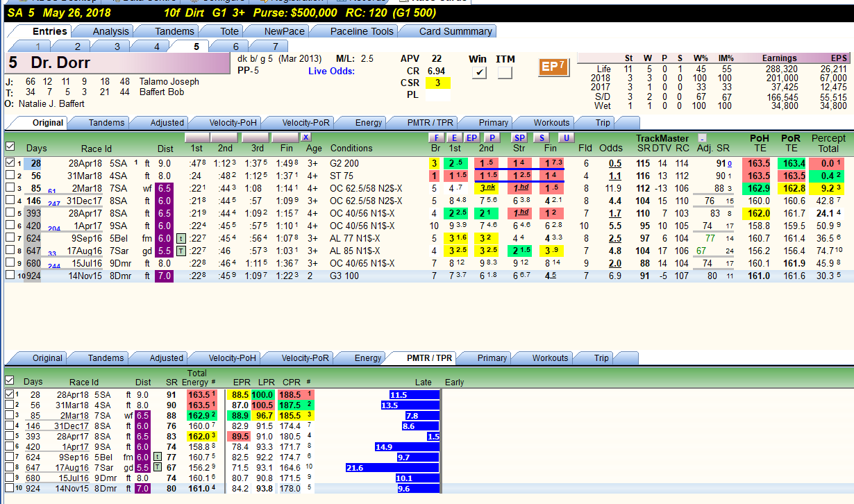The width and height of the screenshot is (854, 504).
Task: Uncheck the Win checkbox
Action: pos(478,72)
